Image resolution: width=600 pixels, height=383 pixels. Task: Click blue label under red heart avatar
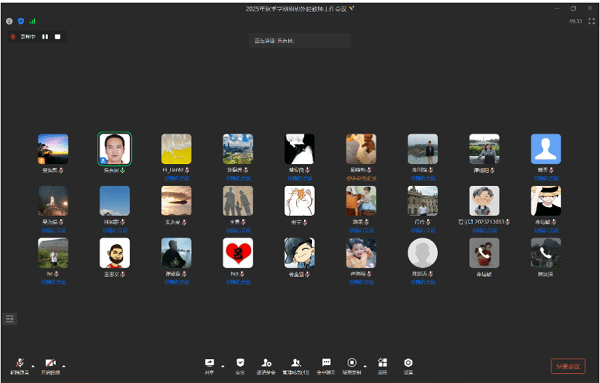[x=238, y=282]
